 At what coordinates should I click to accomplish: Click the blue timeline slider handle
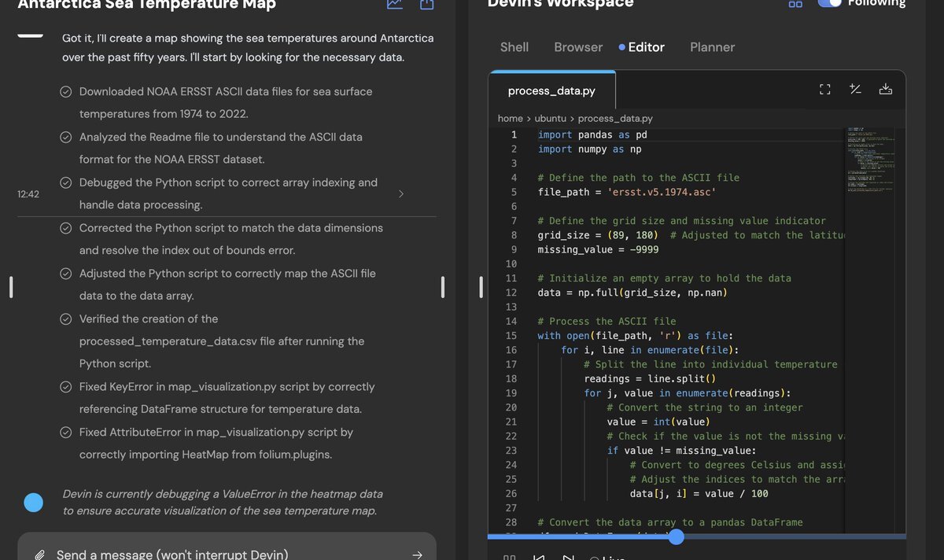(676, 537)
